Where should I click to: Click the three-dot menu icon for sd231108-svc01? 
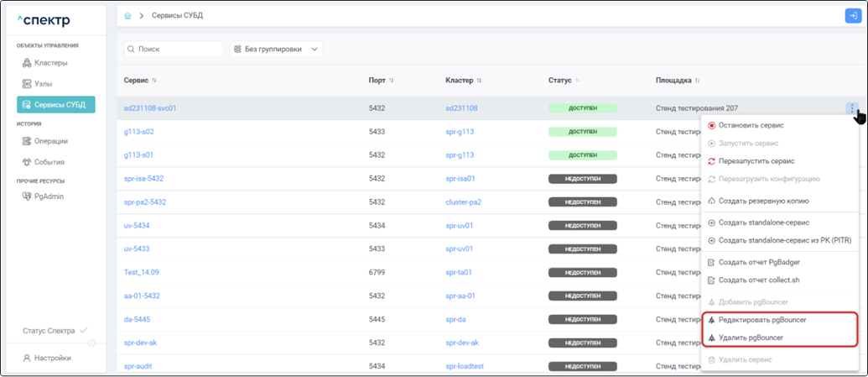[852, 108]
